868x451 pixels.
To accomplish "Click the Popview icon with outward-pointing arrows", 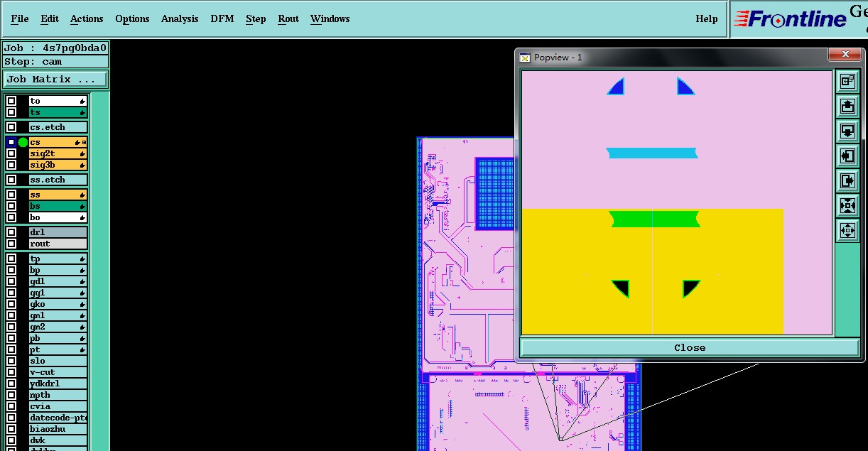I will coord(847,230).
